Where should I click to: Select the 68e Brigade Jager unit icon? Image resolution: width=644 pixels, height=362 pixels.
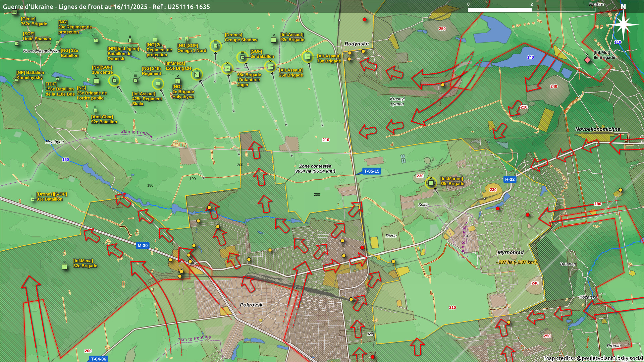pyautogui.click(x=227, y=69)
